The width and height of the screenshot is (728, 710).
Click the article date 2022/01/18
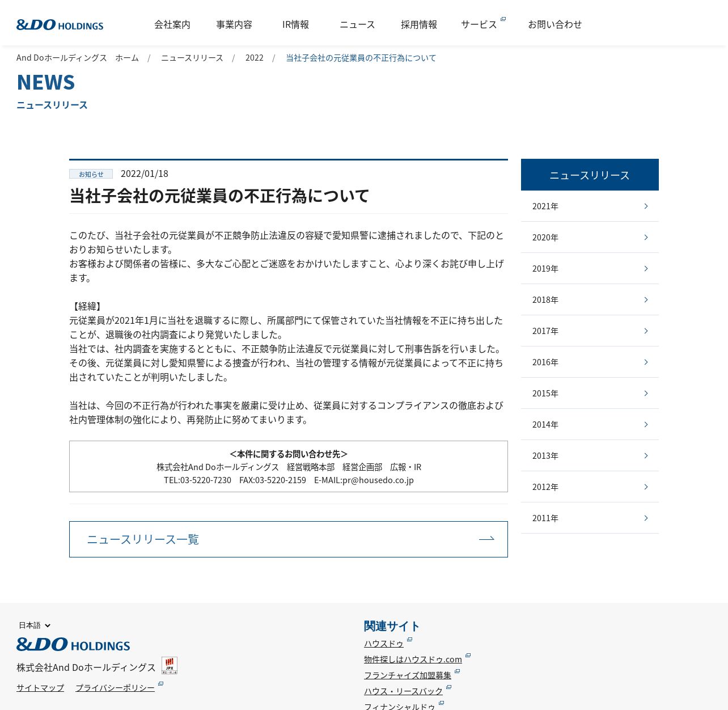[145, 174]
